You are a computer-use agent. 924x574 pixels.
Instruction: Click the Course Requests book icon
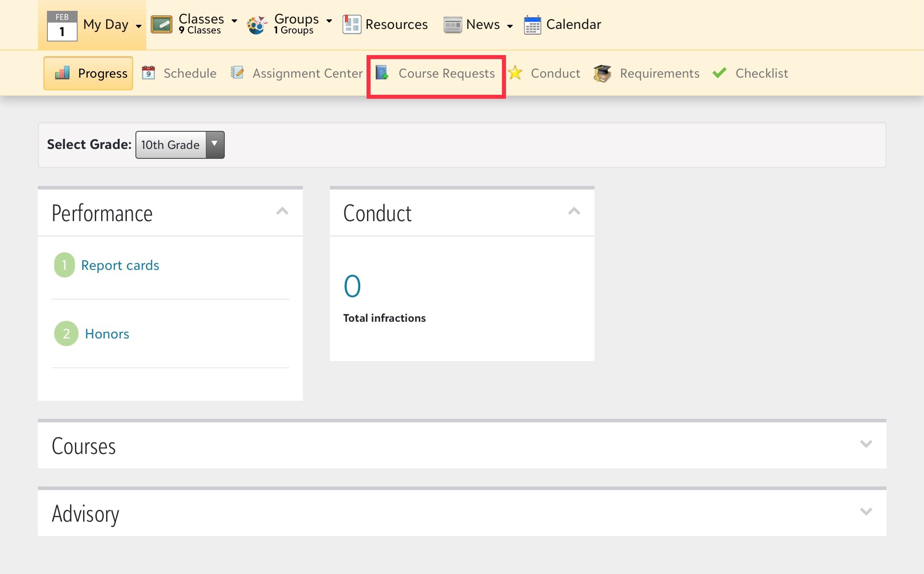coord(382,73)
